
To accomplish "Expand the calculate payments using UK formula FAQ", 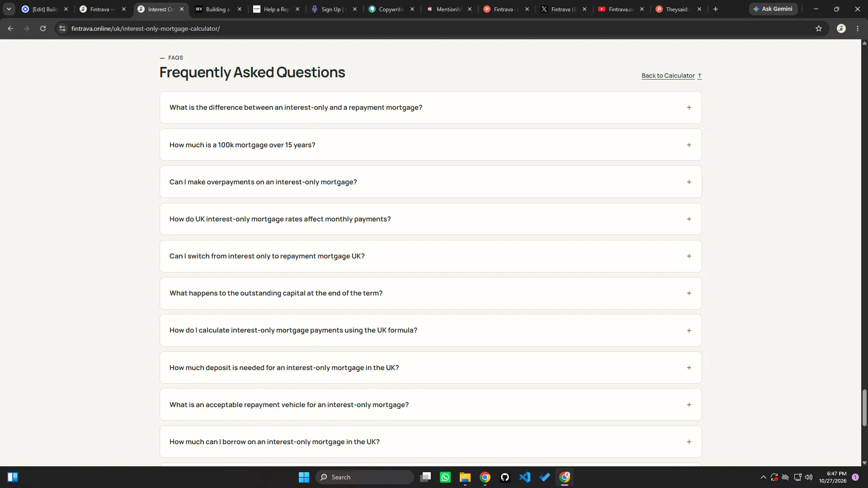I will pyautogui.click(x=430, y=330).
